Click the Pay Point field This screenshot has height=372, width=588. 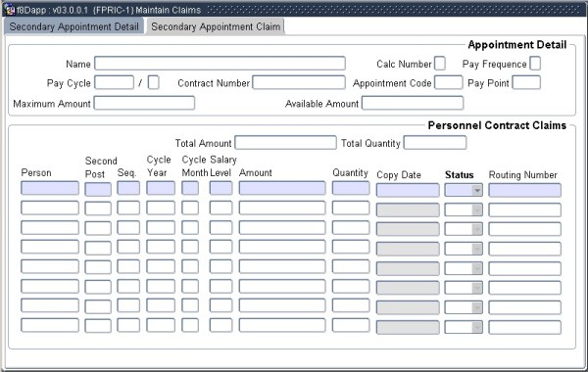pos(526,82)
